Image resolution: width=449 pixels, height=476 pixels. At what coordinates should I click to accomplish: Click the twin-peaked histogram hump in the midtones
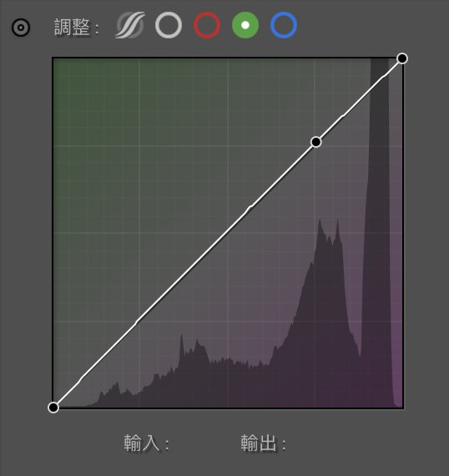328,288
